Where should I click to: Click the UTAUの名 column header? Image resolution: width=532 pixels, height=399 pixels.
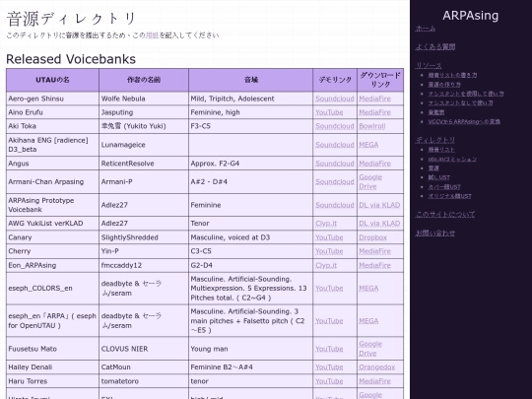click(x=52, y=80)
